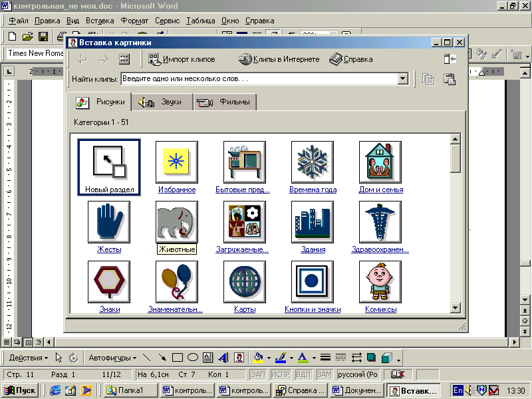
Task: Open the Бытовые пред... category link
Action: 243,190
